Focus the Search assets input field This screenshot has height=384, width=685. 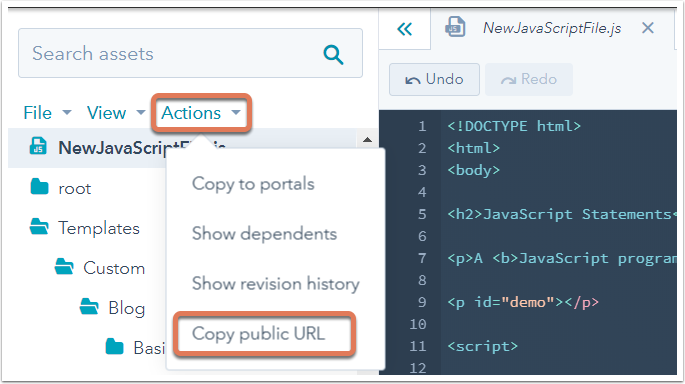tap(190, 53)
